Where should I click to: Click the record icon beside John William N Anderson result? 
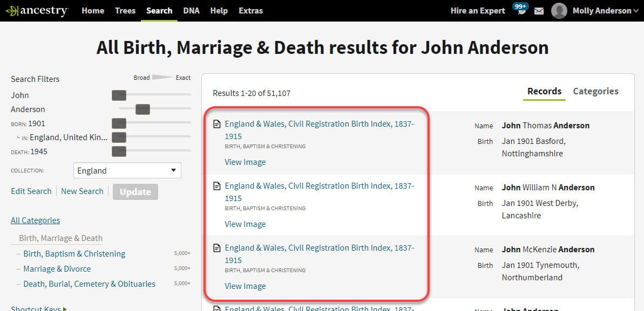217,186
